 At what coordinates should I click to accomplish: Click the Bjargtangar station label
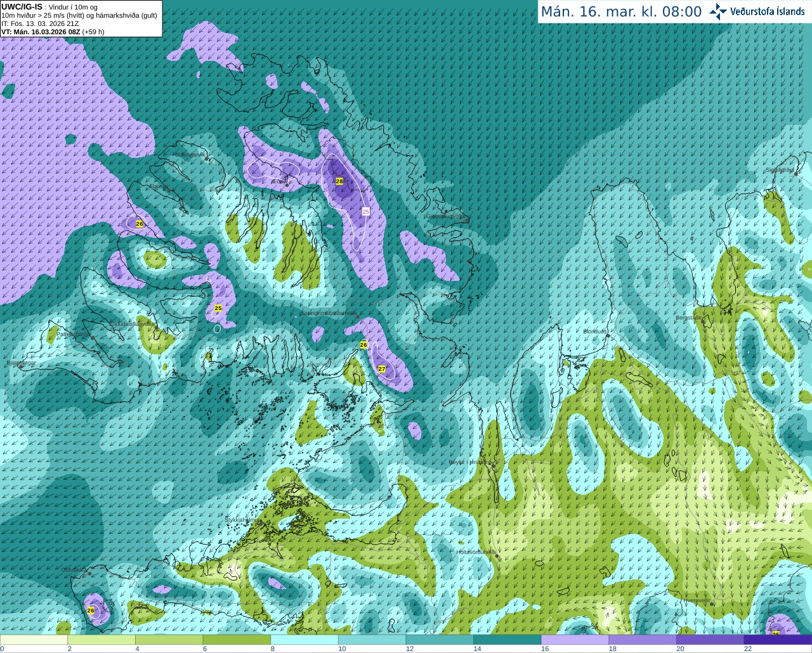pos(21,363)
